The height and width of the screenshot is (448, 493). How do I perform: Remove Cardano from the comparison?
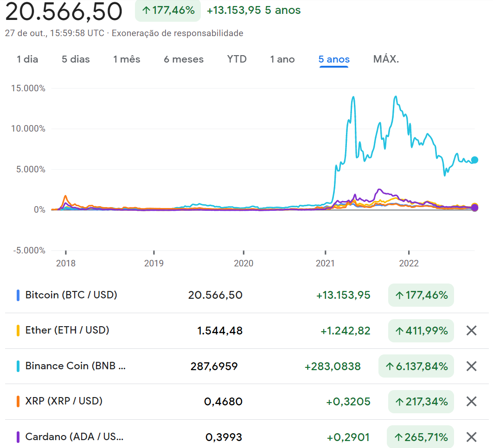click(472, 436)
